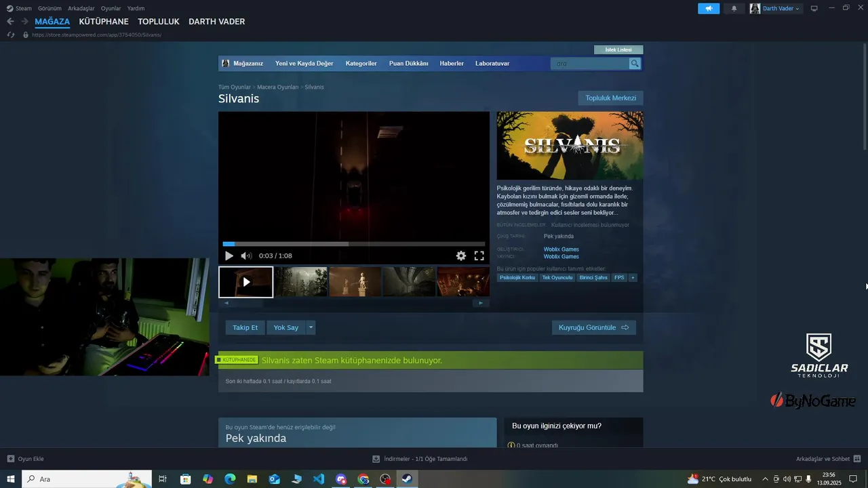Expand the Yok Say dropdown arrow
Viewport: 868px width, 488px height.
pyautogui.click(x=311, y=327)
